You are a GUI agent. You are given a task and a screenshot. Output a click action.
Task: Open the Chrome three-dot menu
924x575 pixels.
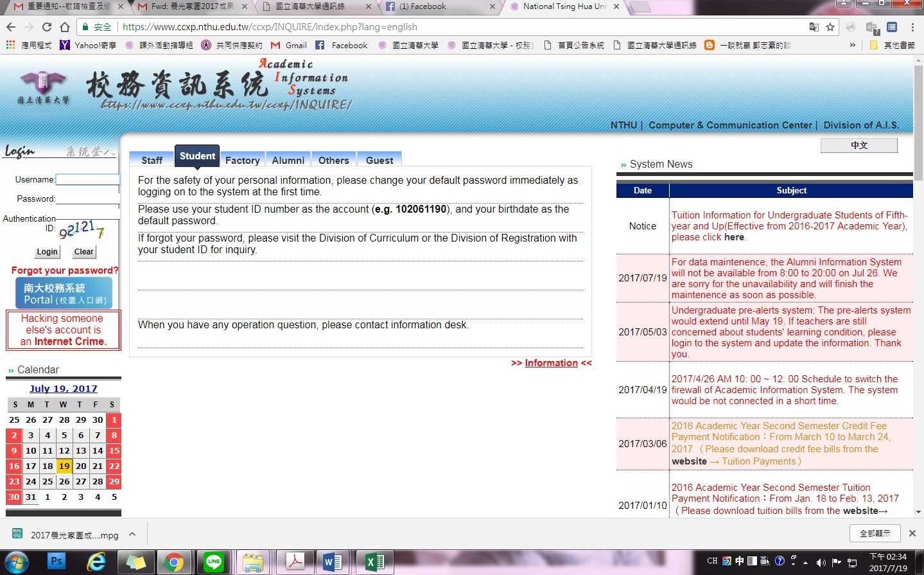[912, 27]
